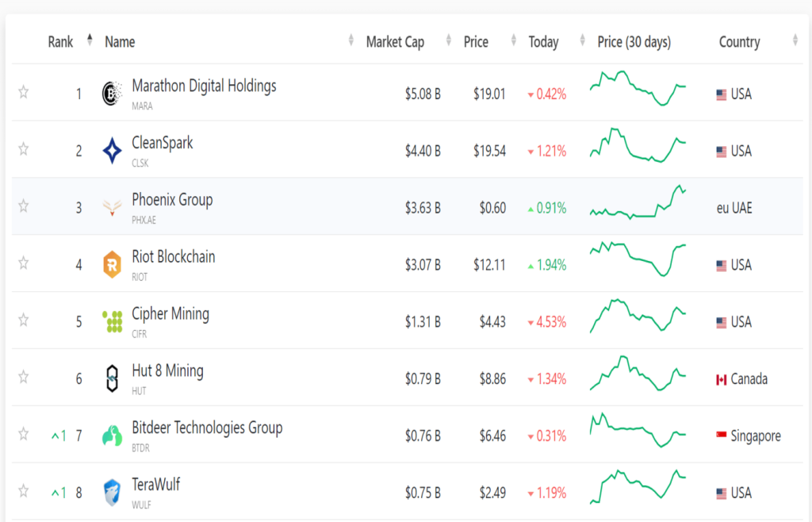
Task: Sort table by Country column
Action: 739,42
